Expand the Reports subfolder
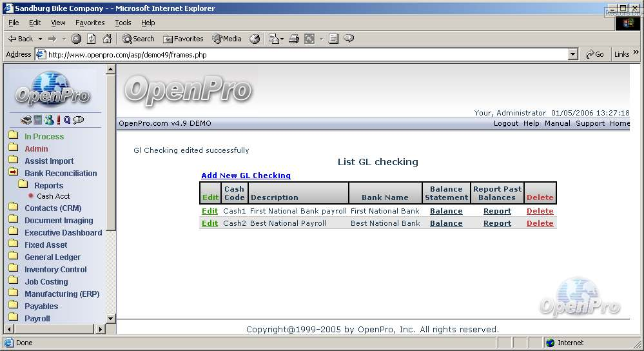 coord(23,185)
